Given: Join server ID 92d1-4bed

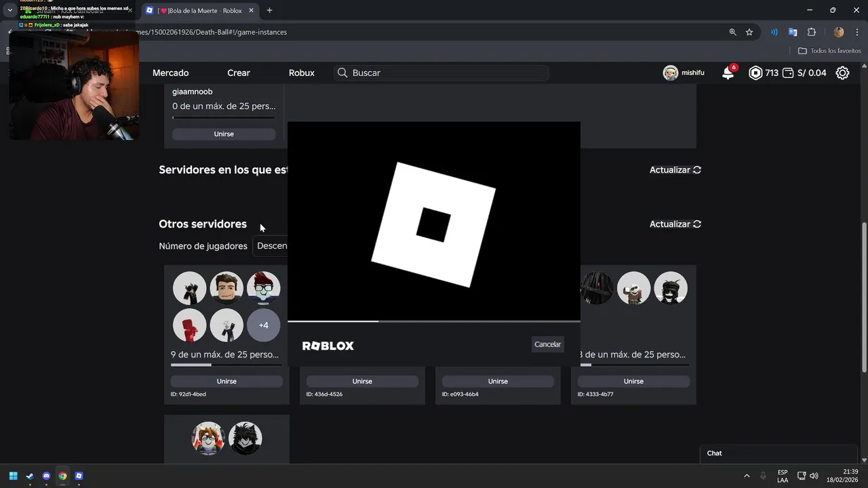Looking at the screenshot, I should (x=226, y=382).
